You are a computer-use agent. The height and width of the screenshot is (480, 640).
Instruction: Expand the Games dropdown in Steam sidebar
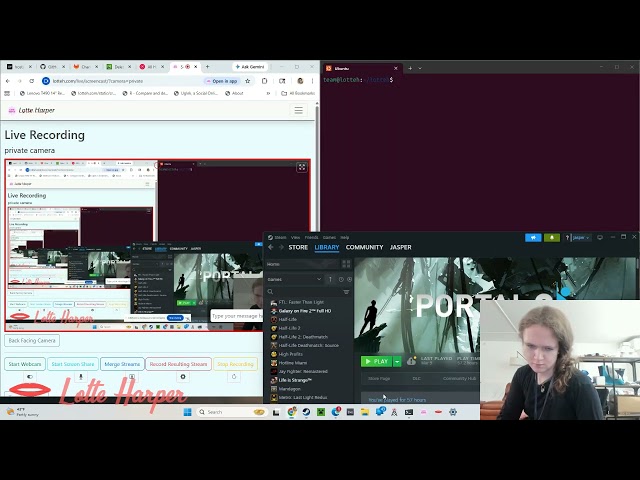point(319,280)
